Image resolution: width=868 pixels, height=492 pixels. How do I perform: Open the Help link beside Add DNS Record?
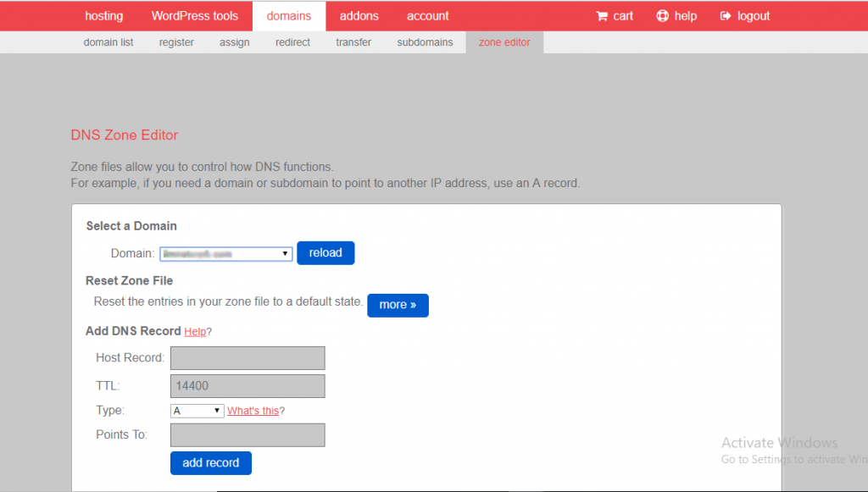tap(195, 332)
